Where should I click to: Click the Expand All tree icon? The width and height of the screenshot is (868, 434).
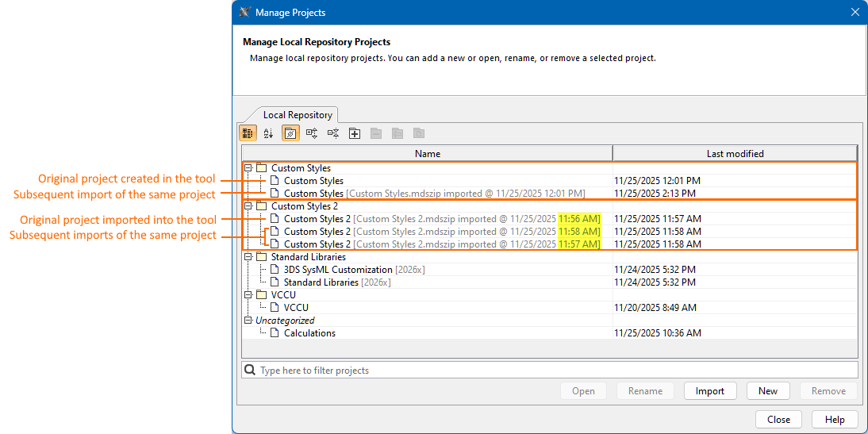point(312,133)
